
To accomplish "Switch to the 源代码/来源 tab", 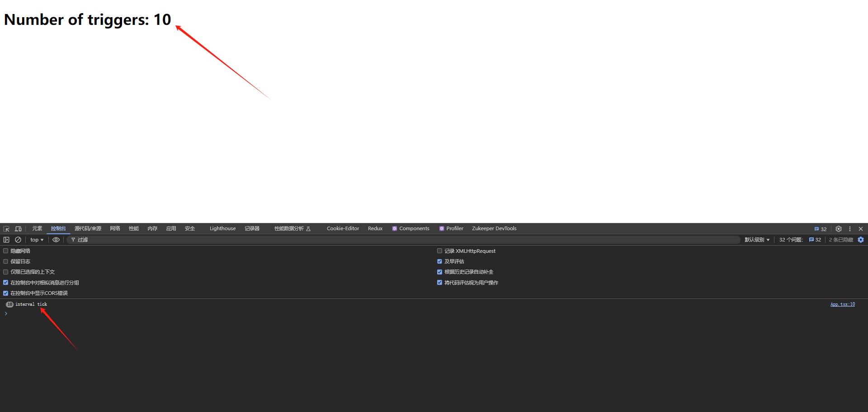I will pos(88,228).
